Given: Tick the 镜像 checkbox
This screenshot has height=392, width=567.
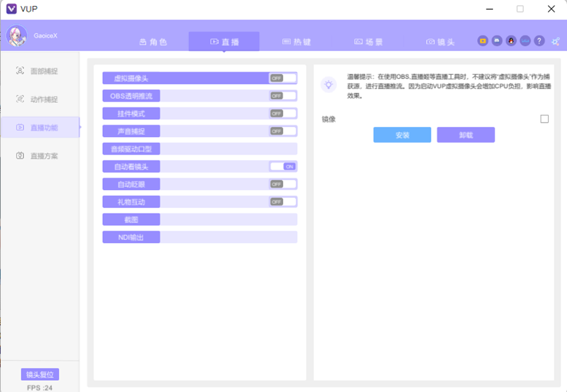Looking at the screenshot, I should coord(544,119).
